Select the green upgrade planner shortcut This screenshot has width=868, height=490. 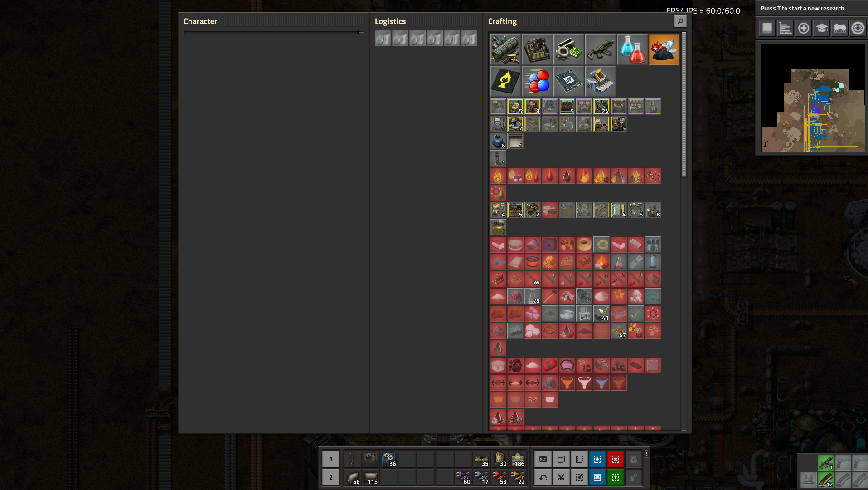pos(616,477)
